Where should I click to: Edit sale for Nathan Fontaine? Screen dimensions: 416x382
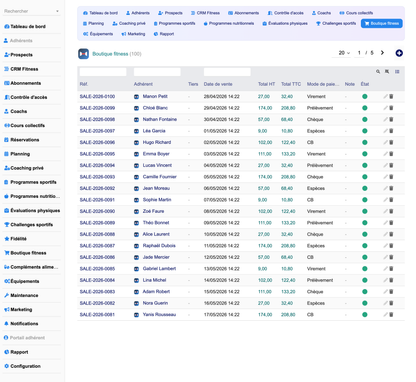[x=385, y=119]
